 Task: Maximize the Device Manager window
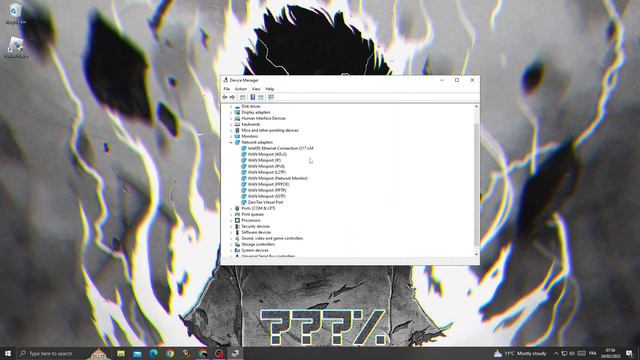457,80
